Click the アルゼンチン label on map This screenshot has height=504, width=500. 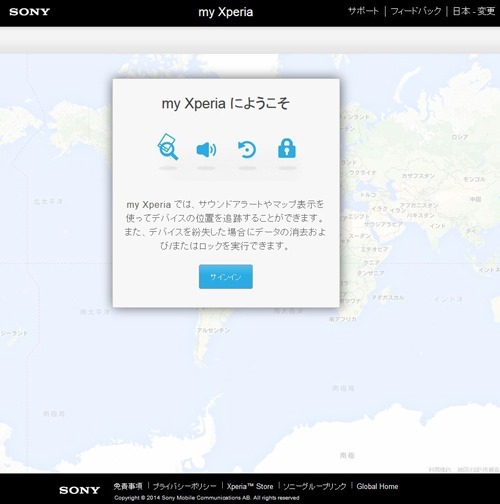[x=213, y=330]
